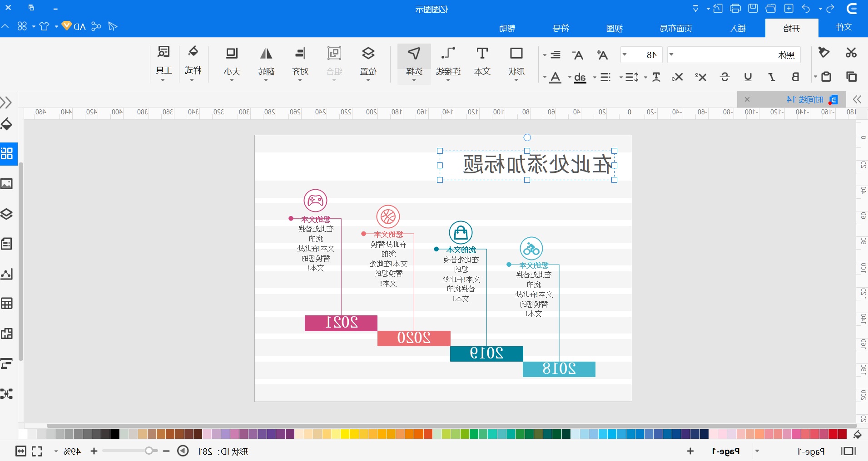Open the font name combo box dropdown
The height and width of the screenshot is (461, 868).
tap(671, 55)
